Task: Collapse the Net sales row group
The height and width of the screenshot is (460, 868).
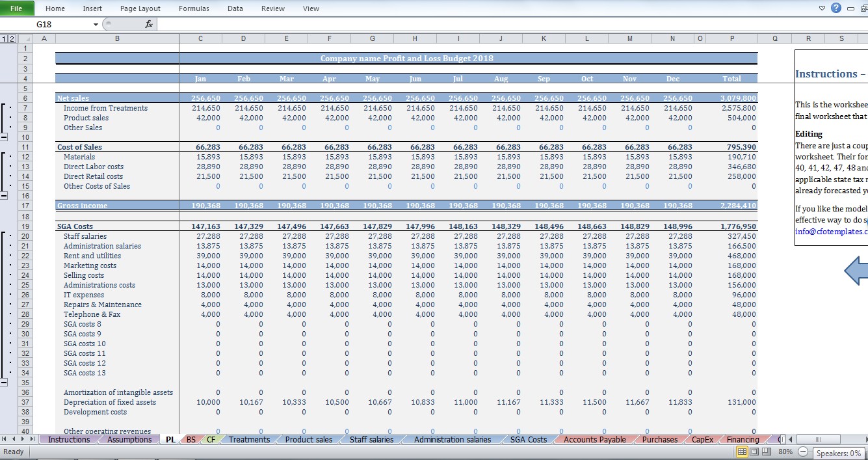Action: pos(5,137)
